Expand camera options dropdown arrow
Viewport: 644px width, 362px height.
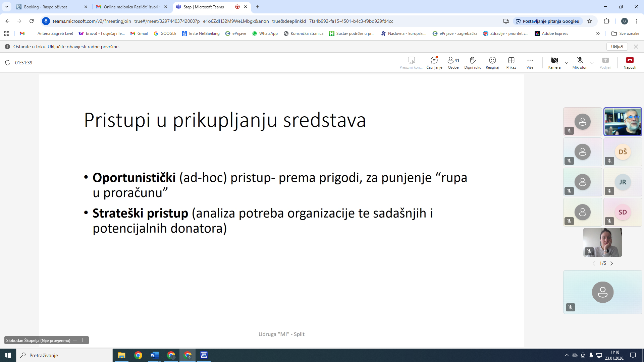click(567, 63)
